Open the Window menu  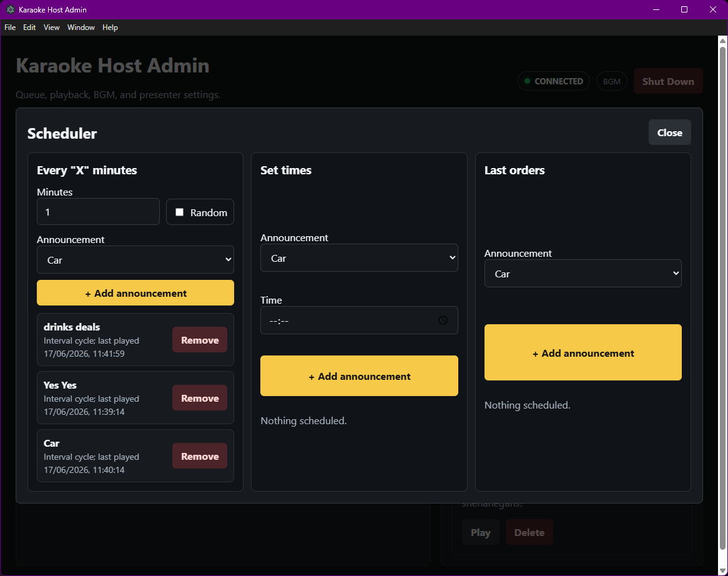81,27
